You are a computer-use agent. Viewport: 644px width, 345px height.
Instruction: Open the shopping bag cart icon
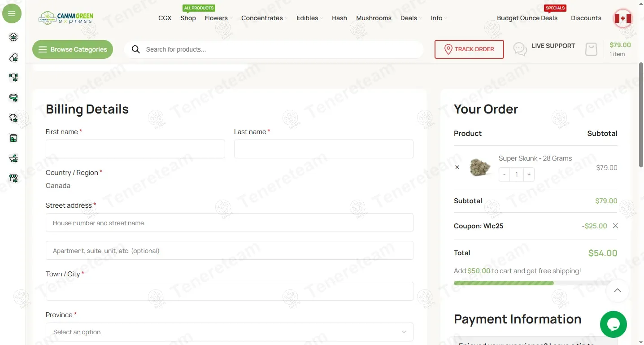click(592, 49)
